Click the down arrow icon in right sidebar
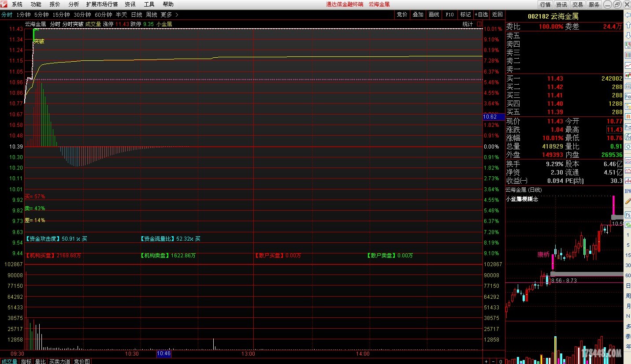The width and height of the screenshot is (631, 364). [627, 35]
